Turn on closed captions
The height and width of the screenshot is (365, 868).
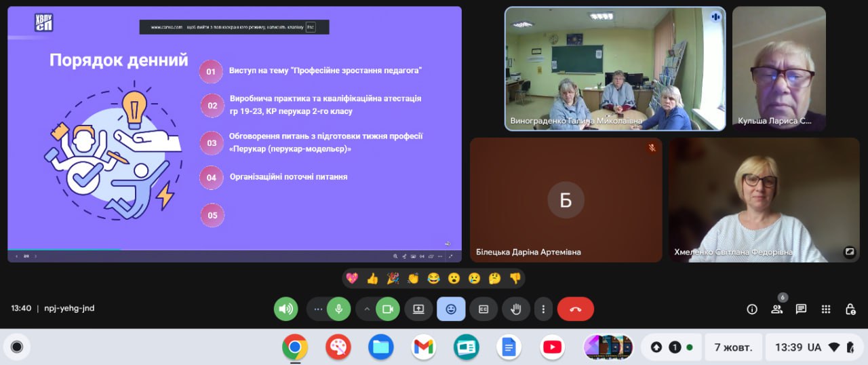pyautogui.click(x=484, y=309)
